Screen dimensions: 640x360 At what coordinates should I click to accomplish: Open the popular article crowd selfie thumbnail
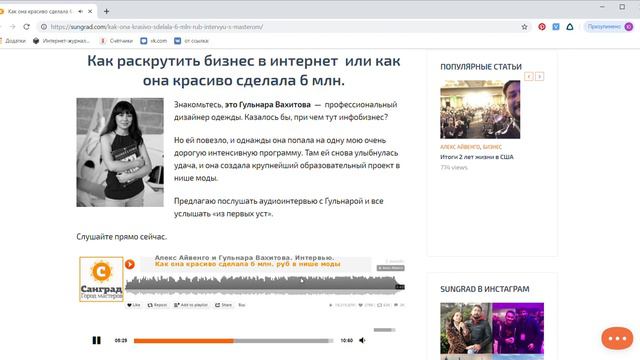(x=480, y=109)
